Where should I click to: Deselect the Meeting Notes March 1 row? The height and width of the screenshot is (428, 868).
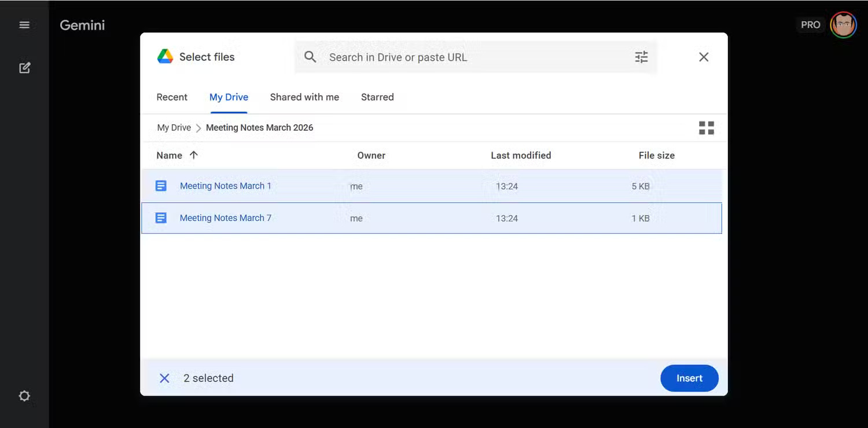431,186
